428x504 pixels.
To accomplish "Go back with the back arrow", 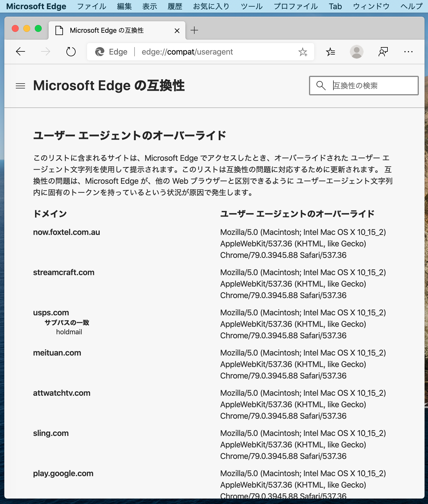I will [x=20, y=52].
